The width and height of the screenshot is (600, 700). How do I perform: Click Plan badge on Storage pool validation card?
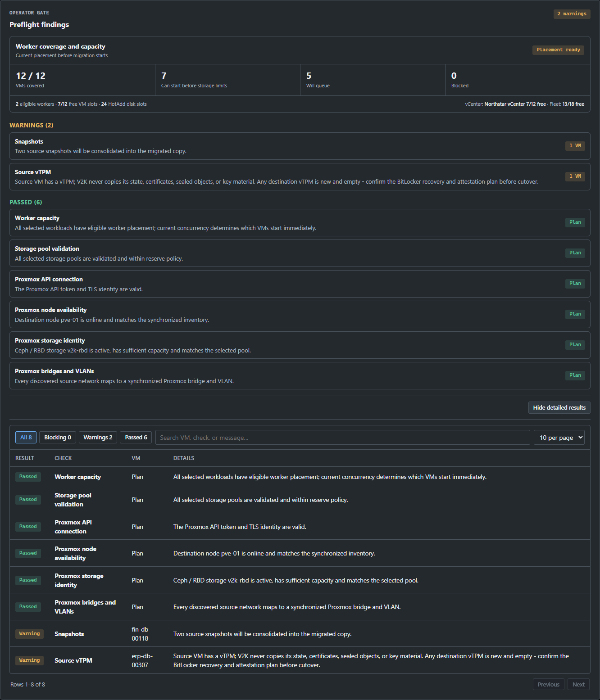point(575,253)
